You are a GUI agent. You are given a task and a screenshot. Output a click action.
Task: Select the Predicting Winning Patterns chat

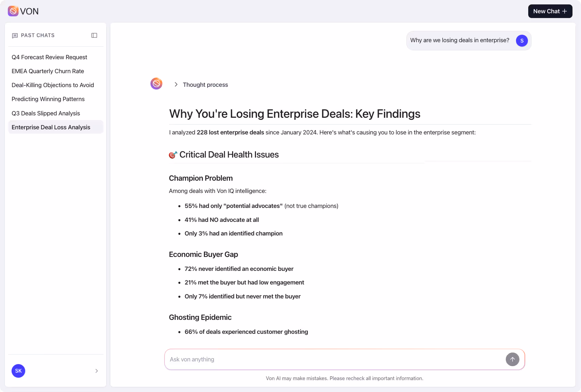coord(48,99)
